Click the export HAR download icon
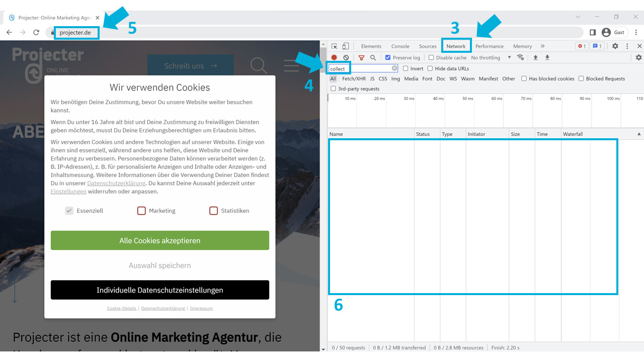 pos(547,58)
